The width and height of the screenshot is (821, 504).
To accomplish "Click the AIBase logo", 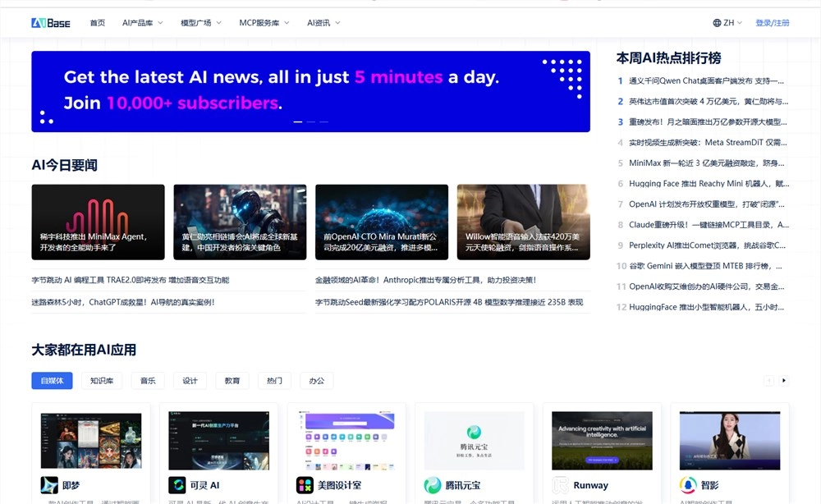I will (x=50, y=22).
